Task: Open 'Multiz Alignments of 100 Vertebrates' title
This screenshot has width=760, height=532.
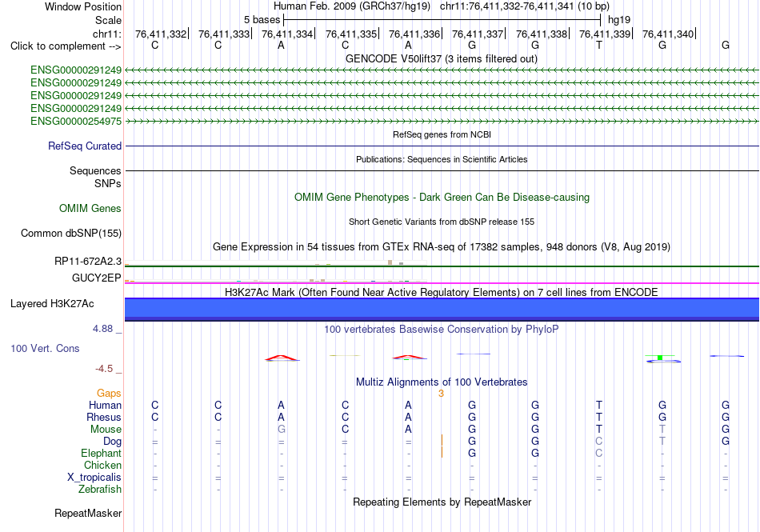Action: 442,382
